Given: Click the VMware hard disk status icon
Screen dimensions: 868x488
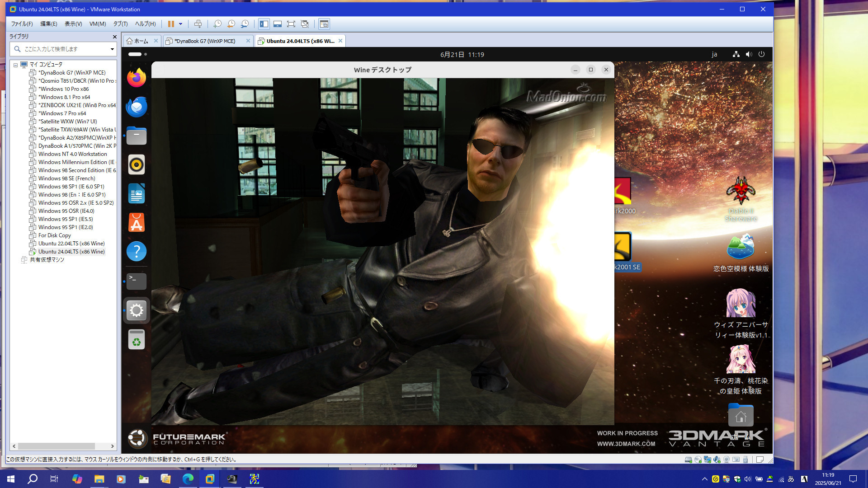Looking at the screenshot, I should pyautogui.click(x=688, y=460).
